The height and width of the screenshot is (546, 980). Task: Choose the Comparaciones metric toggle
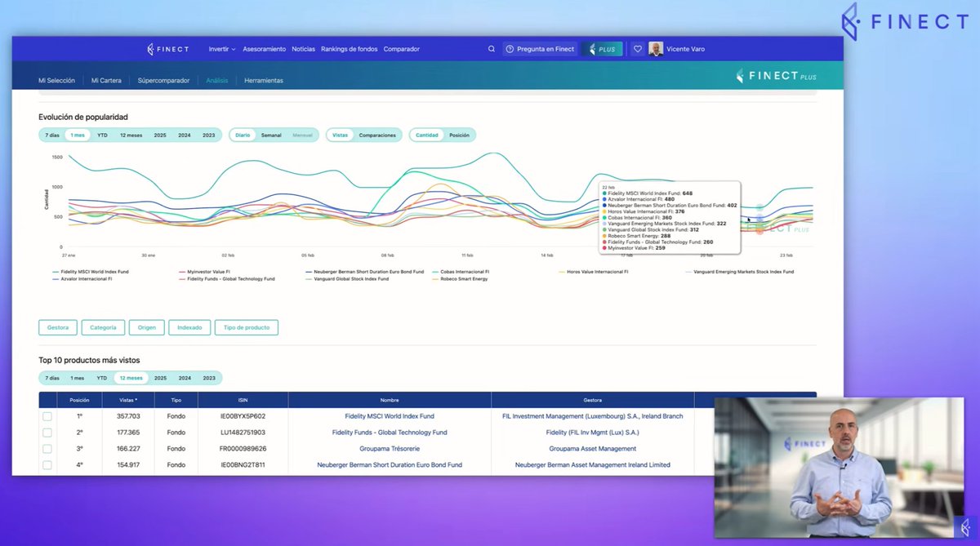[x=377, y=135]
